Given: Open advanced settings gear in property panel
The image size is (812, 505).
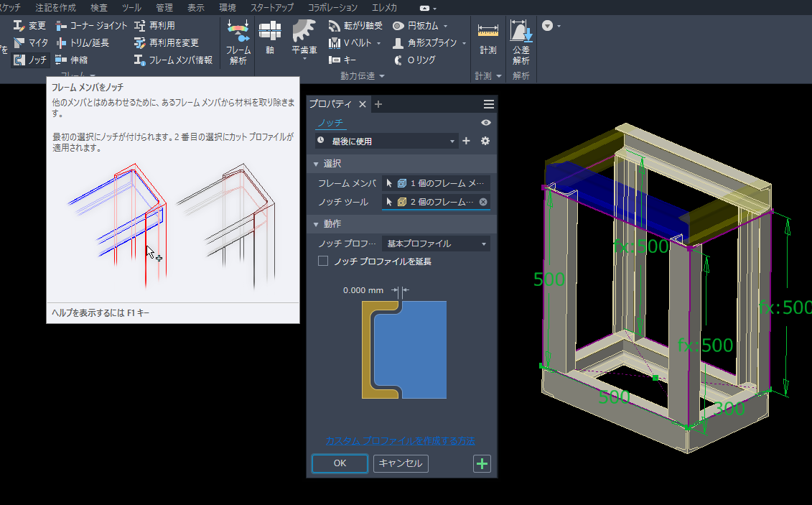Looking at the screenshot, I should 485,141.
